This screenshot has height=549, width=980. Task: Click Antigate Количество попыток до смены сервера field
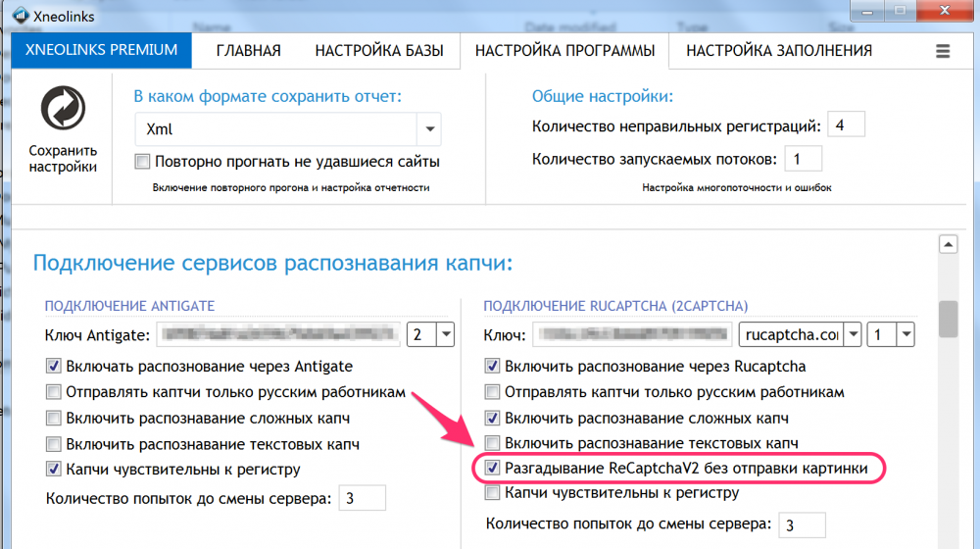pyautogui.click(x=362, y=498)
